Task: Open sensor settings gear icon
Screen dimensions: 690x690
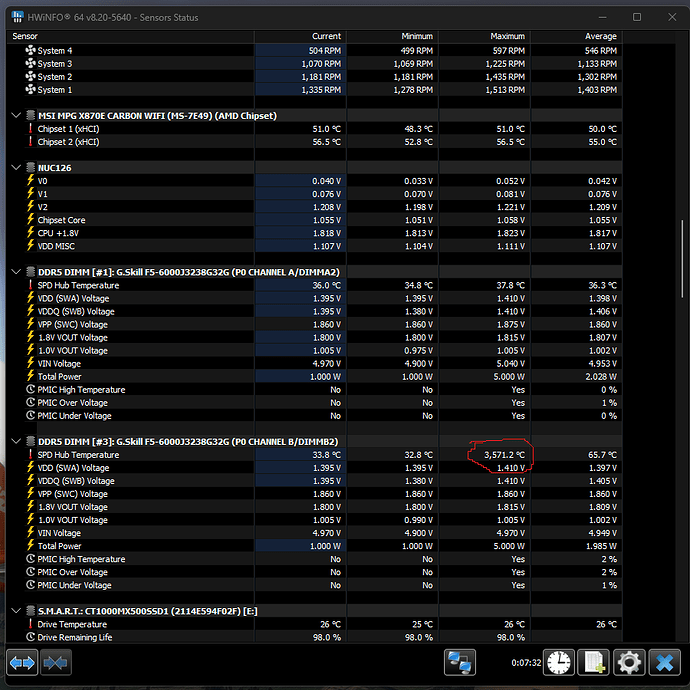Action: pos(629,662)
